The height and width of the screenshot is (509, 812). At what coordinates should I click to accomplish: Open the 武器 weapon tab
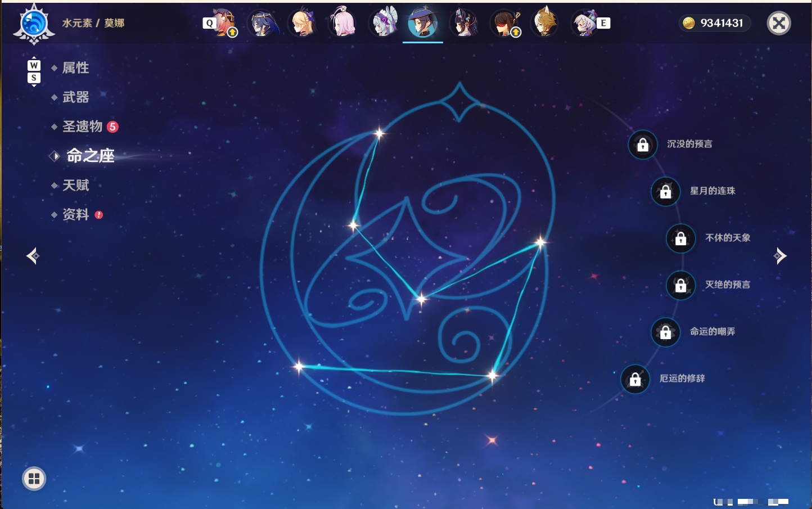tap(75, 97)
